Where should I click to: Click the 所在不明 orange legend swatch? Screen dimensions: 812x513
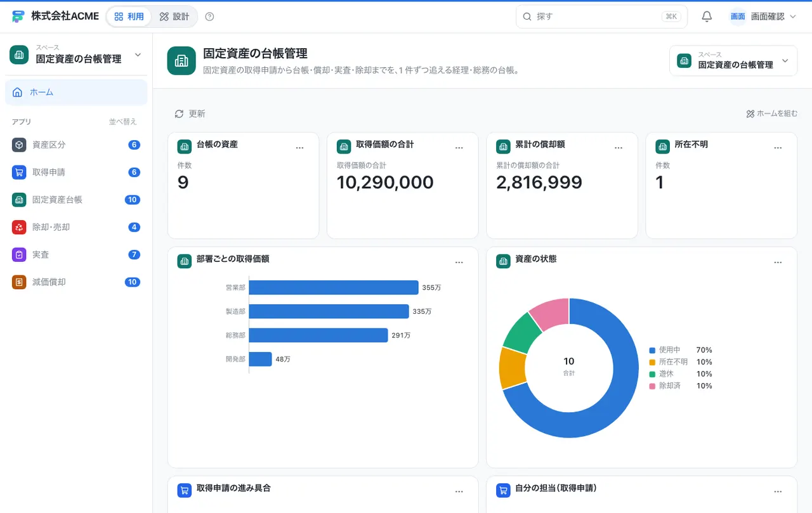(x=652, y=362)
